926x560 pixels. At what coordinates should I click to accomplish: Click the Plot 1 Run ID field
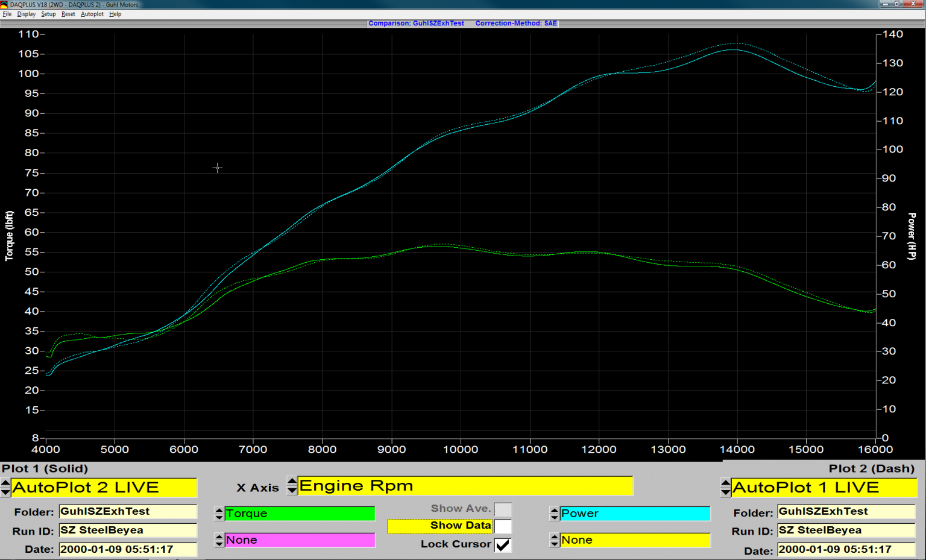point(128,530)
